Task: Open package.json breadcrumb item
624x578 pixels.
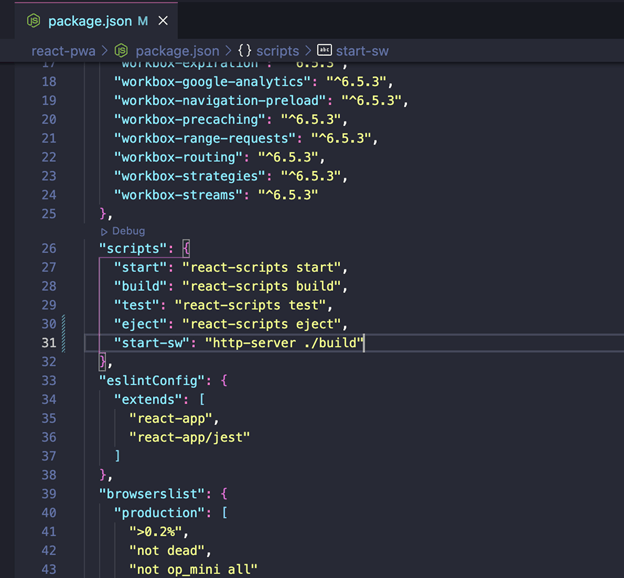Action: coord(177,51)
